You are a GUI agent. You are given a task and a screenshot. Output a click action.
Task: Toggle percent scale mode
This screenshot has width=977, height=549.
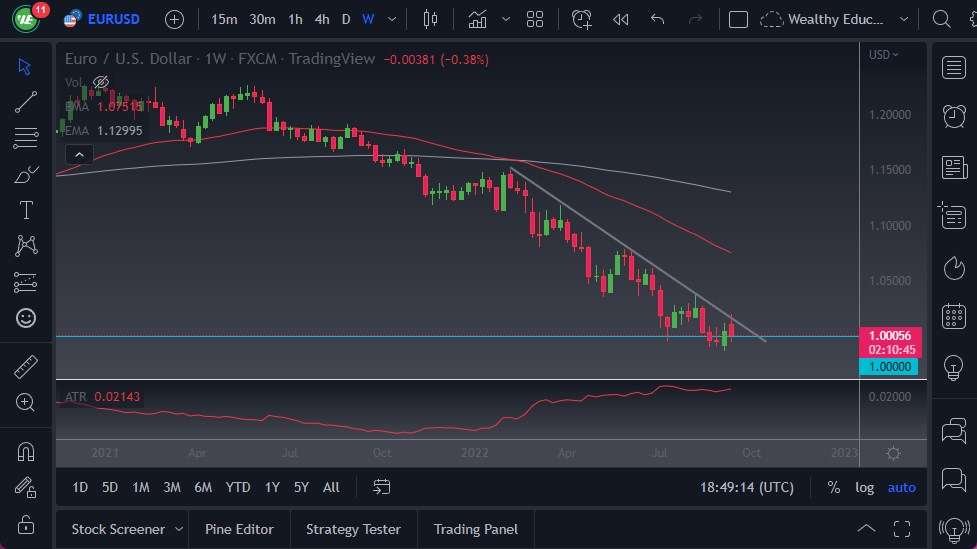[833, 487]
